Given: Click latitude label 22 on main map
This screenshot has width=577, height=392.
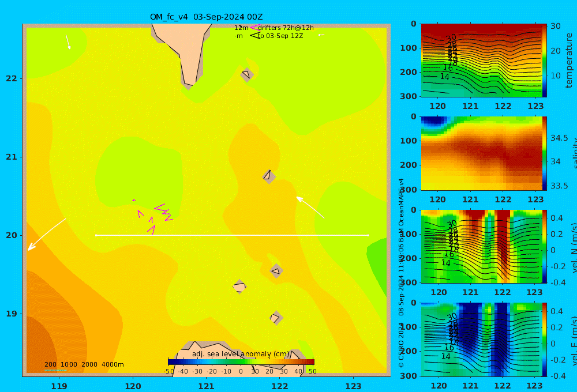Looking at the screenshot, I should (x=12, y=78).
